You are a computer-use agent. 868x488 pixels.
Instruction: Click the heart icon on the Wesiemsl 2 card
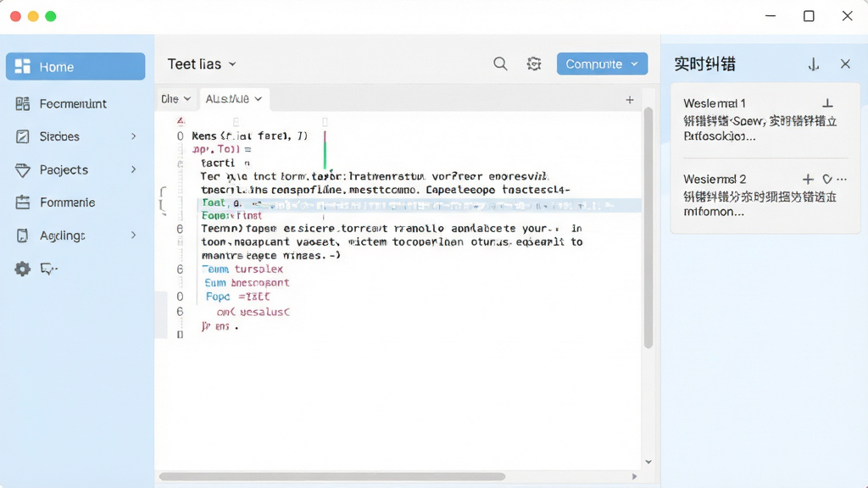[827, 180]
